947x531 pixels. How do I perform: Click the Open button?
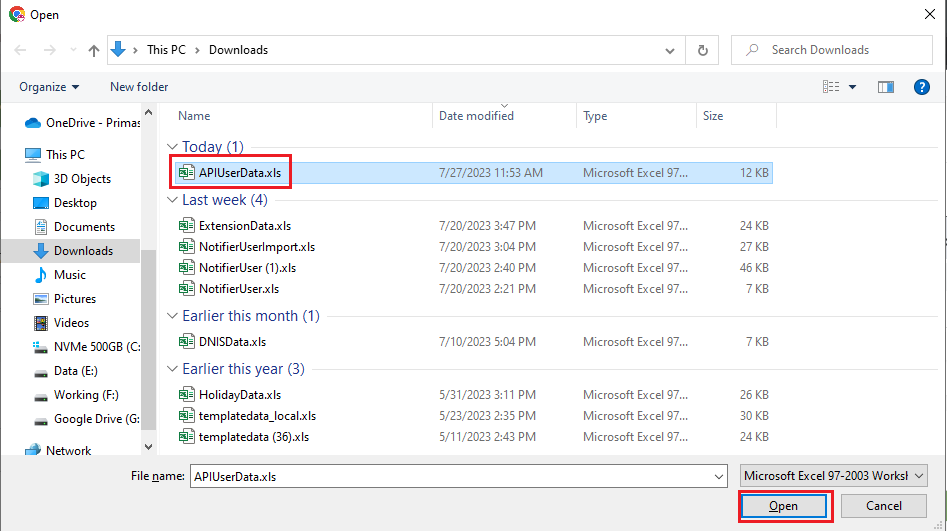point(783,506)
